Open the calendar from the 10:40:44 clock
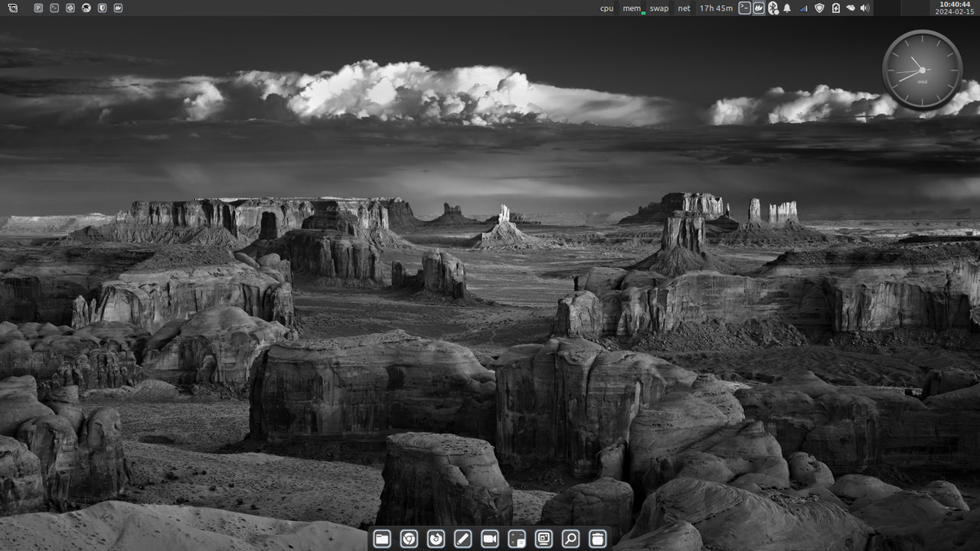This screenshot has height=551, width=980. pyautogui.click(x=953, y=8)
